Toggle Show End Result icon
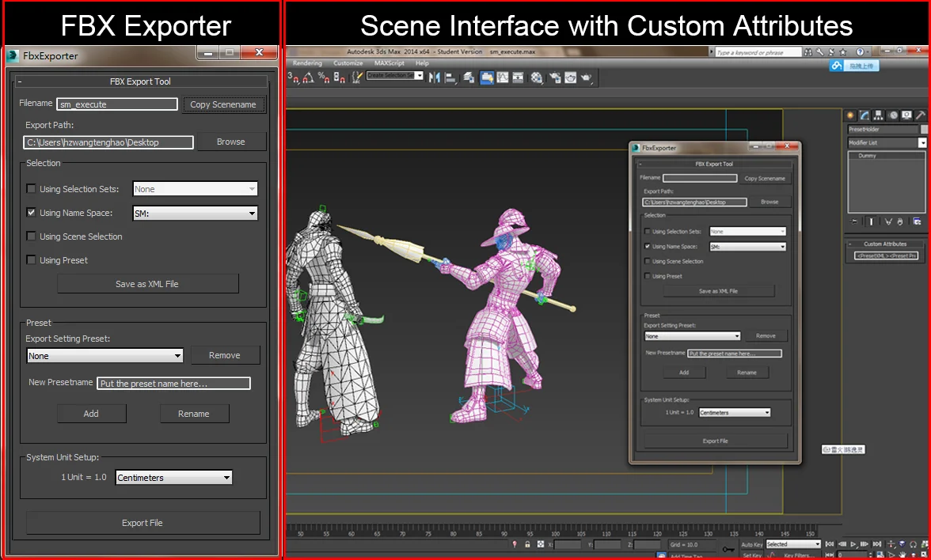 (872, 221)
